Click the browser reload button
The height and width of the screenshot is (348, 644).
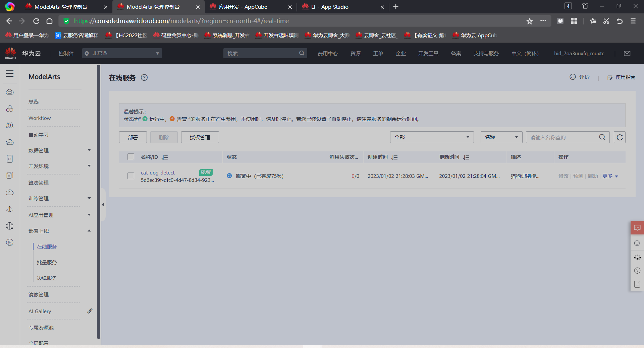[x=36, y=21]
